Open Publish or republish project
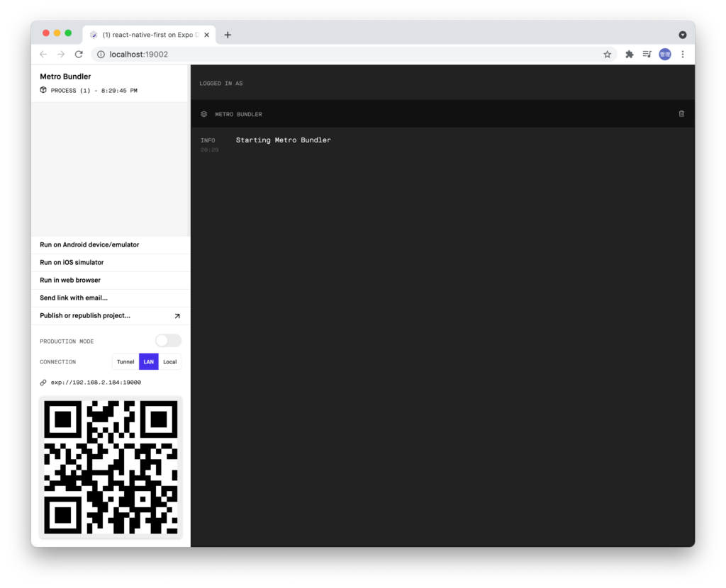The height and width of the screenshot is (588, 726). 84,315
